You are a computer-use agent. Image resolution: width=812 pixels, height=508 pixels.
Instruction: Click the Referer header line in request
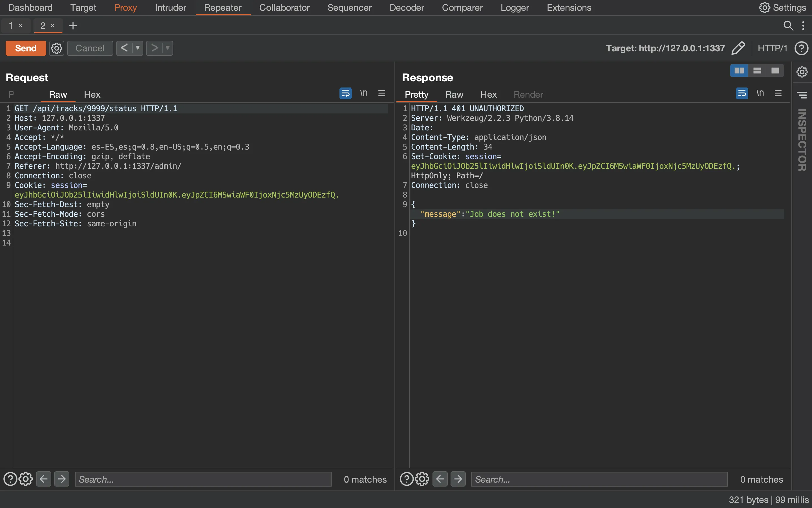tap(98, 166)
